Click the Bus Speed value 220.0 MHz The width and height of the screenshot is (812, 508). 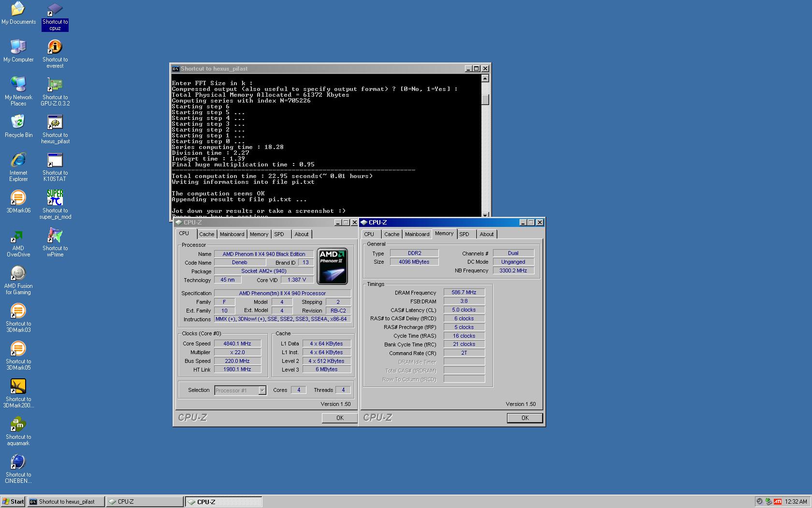tap(237, 361)
